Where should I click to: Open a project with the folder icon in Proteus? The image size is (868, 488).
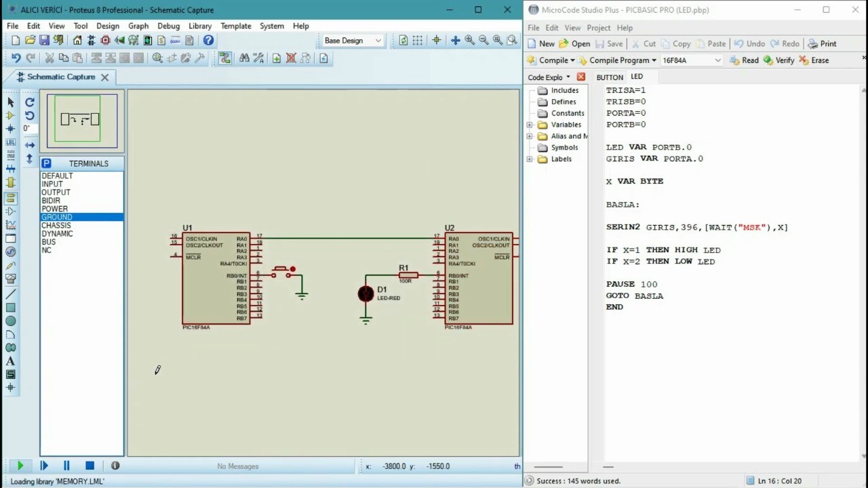(31, 41)
